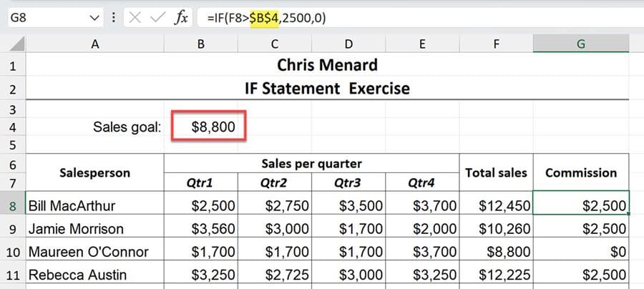Screen dimensions: 644x289
Task: Click the three-dot handle beside Name Box
Action: (114, 18)
